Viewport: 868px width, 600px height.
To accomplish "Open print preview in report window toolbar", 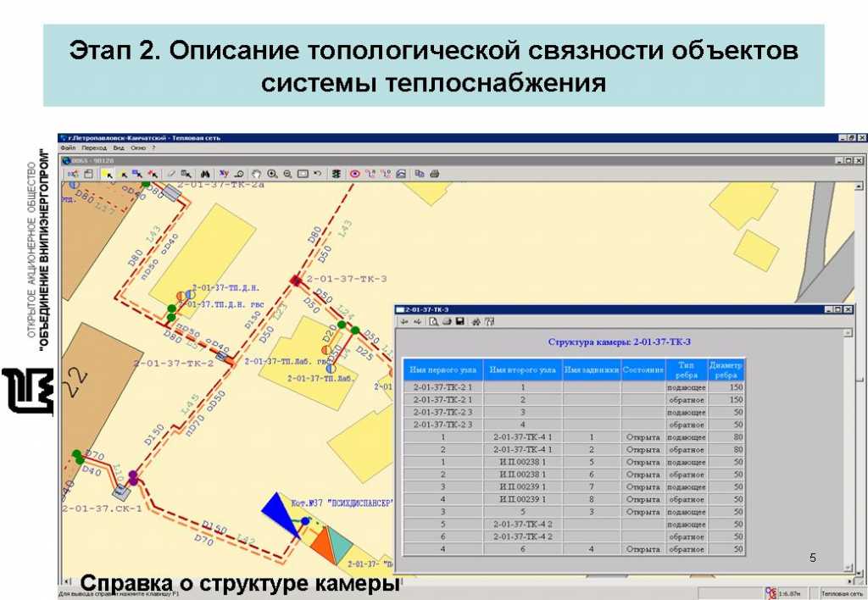I will coord(433,322).
